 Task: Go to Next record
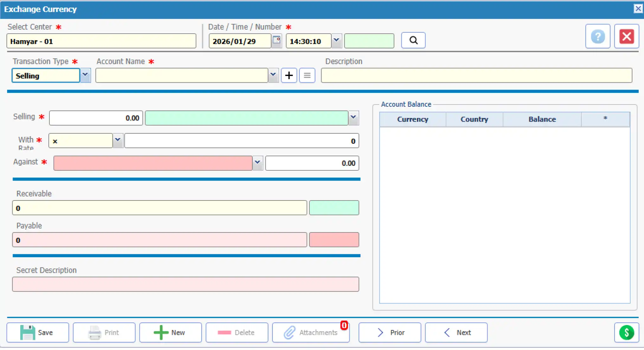point(456,333)
